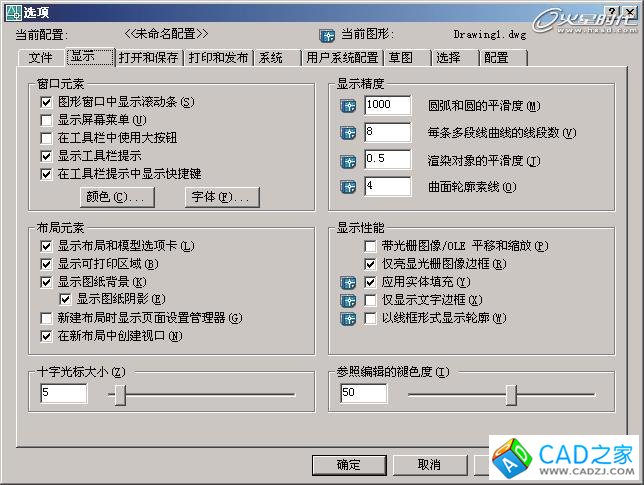
Task: Click the AutoCAD icon in the title bar
Action: (x=13, y=13)
